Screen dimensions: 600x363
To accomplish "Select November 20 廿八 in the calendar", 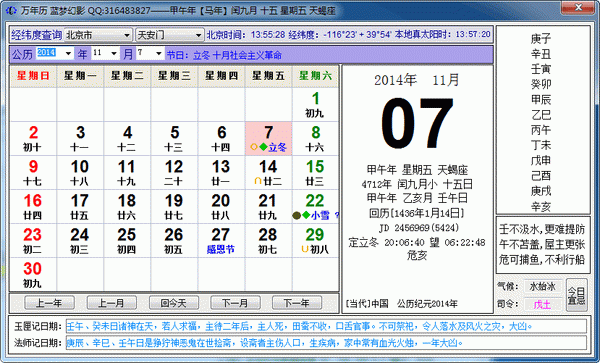I will pyautogui.click(x=222, y=207).
